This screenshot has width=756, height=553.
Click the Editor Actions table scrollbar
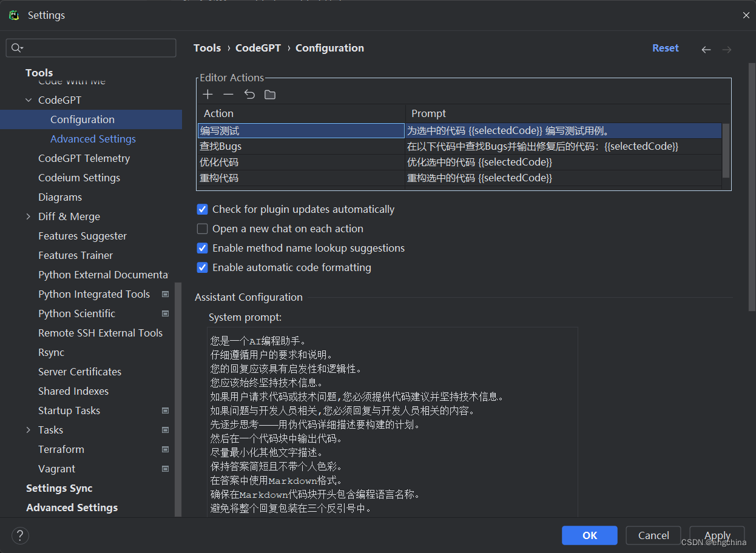click(726, 150)
